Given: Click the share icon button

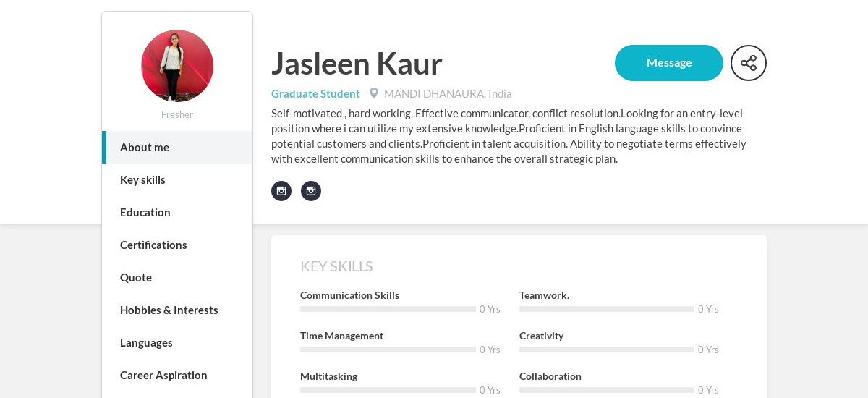Looking at the screenshot, I should tap(749, 63).
